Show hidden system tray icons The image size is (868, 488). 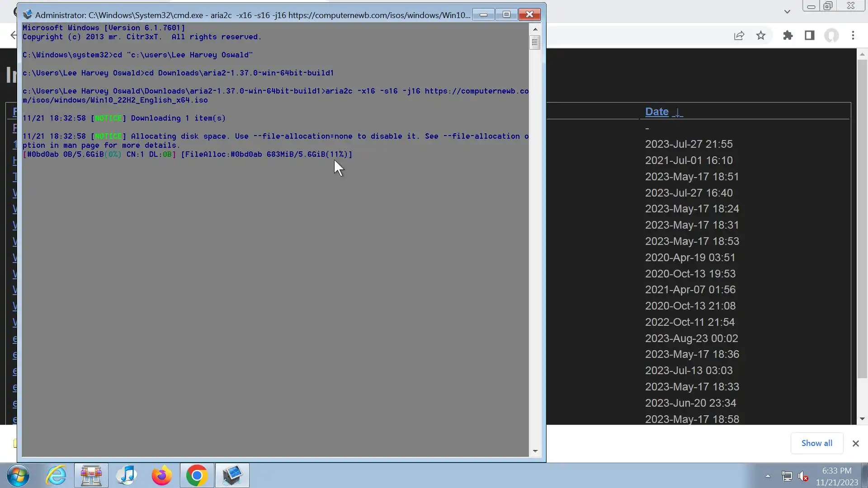(768, 476)
